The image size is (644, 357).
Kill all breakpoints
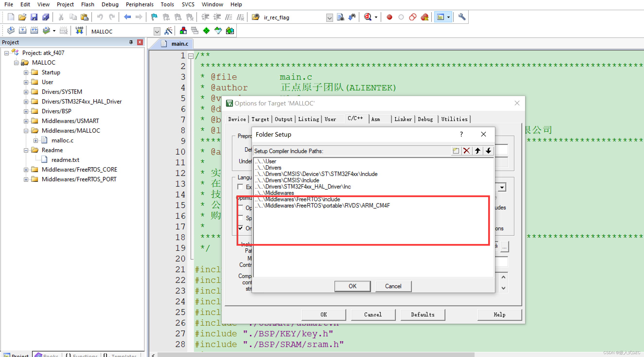[424, 17]
